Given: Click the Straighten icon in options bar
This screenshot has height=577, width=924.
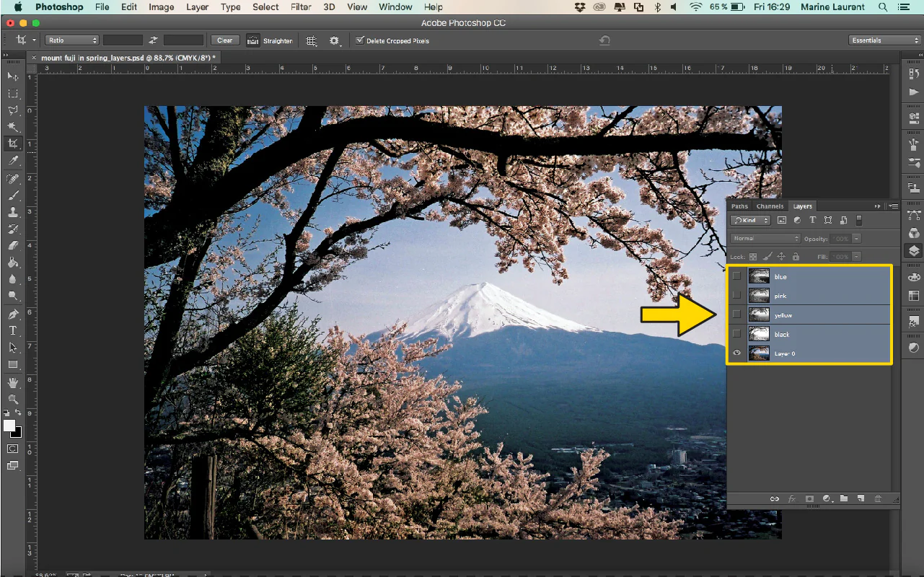Looking at the screenshot, I should [x=253, y=40].
